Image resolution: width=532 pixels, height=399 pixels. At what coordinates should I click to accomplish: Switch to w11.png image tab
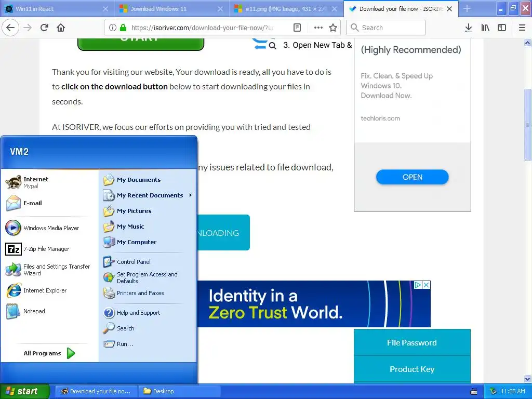[x=285, y=9]
